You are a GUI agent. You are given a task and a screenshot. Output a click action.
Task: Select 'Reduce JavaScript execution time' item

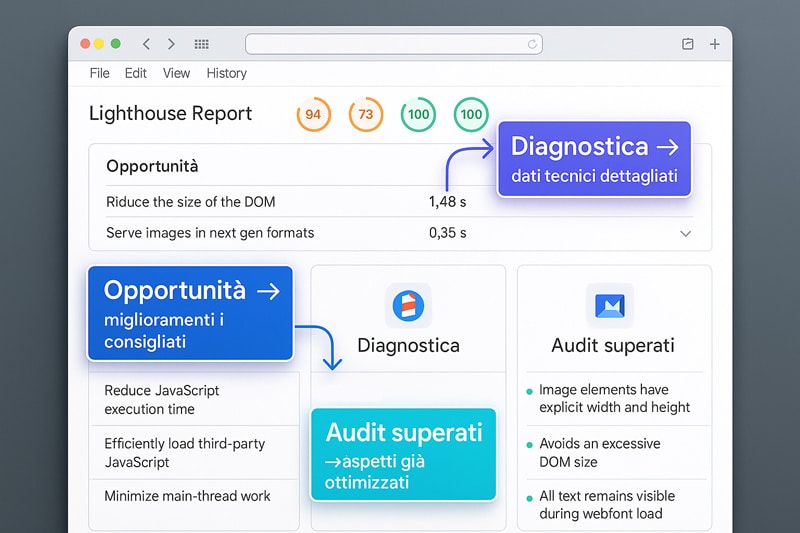pos(194,399)
